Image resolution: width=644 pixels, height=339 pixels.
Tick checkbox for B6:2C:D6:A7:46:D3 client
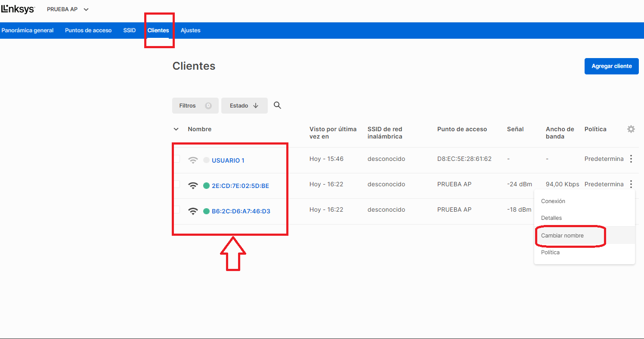coord(176,210)
